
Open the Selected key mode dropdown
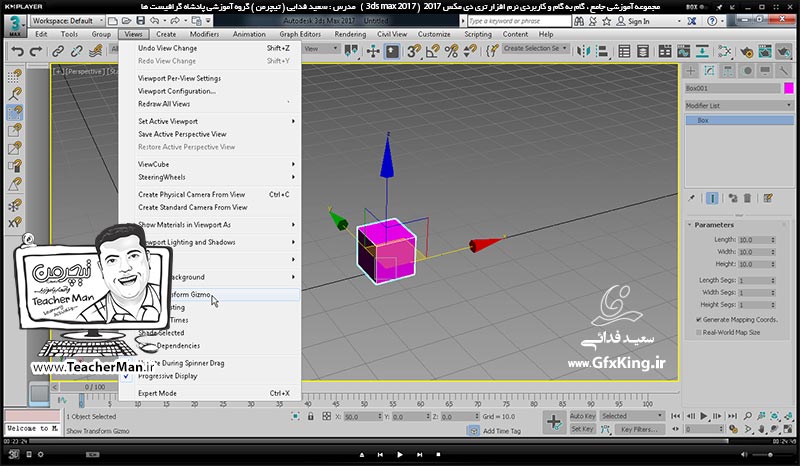[x=632, y=416]
